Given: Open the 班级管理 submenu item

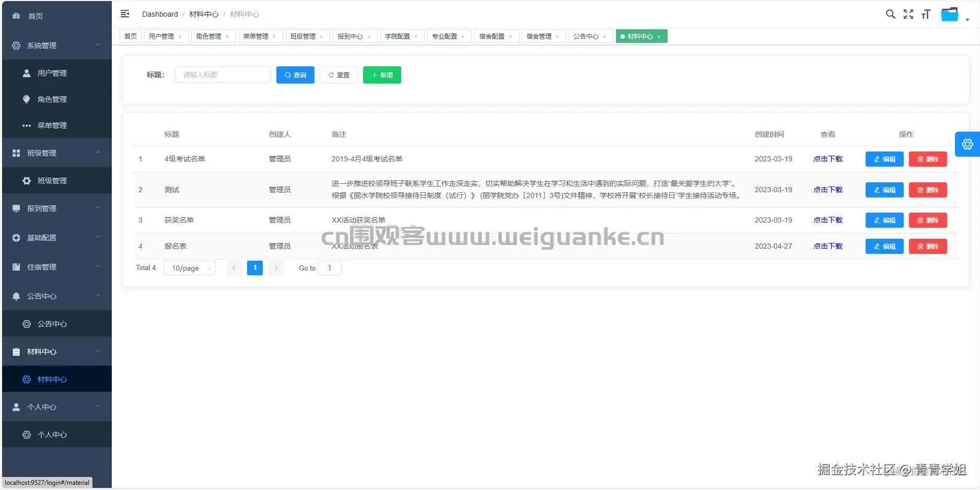Looking at the screenshot, I should [57, 181].
